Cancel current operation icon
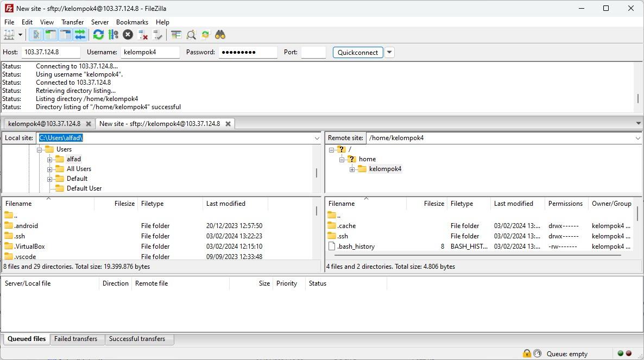The width and height of the screenshot is (644, 360). click(x=128, y=35)
